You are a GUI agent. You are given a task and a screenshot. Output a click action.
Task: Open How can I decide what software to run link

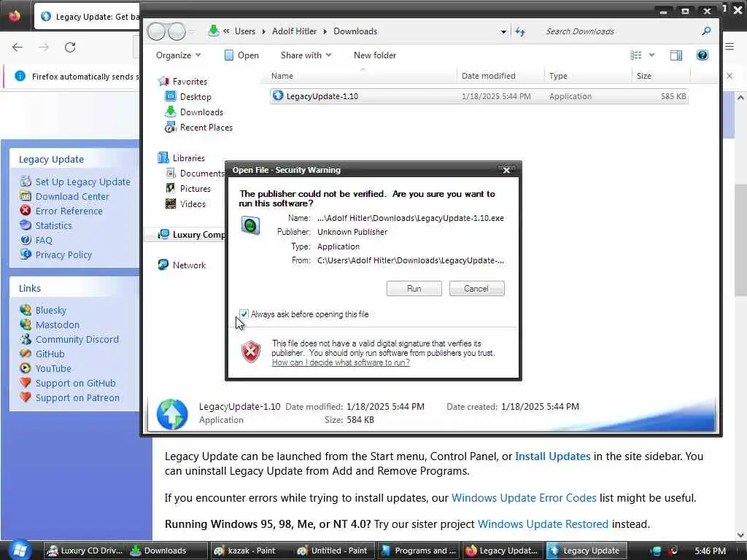tap(341, 362)
